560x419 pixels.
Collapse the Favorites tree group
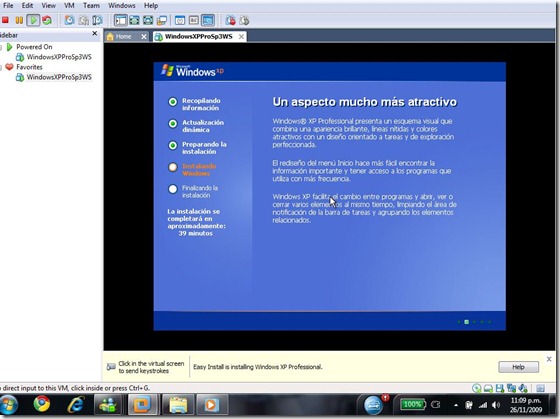coord(1,67)
